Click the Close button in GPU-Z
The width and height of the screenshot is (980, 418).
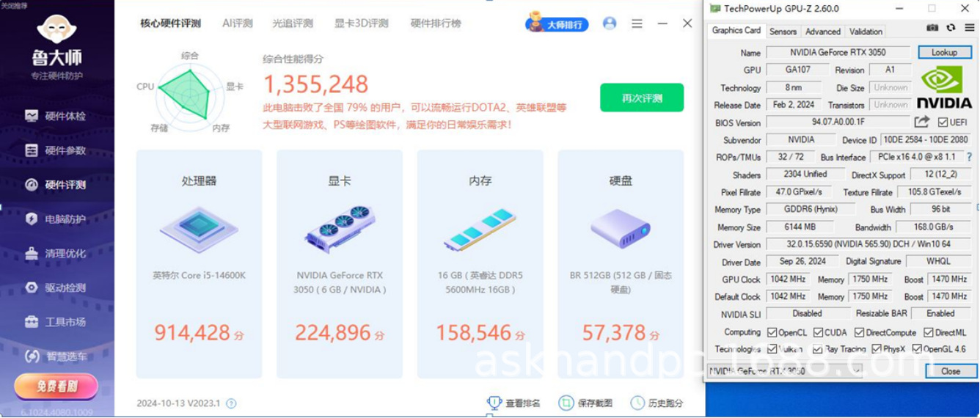click(x=951, y=371)
